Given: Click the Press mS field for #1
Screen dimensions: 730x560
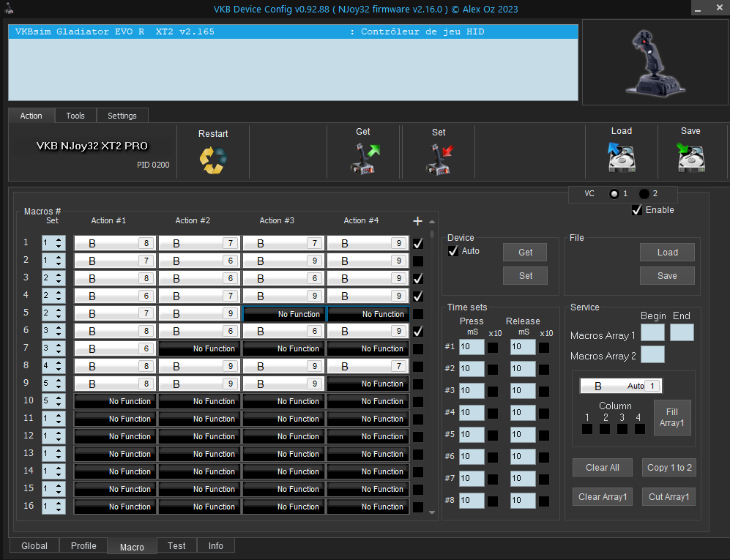Looking at the screenshot, I should tap(472, 347).
